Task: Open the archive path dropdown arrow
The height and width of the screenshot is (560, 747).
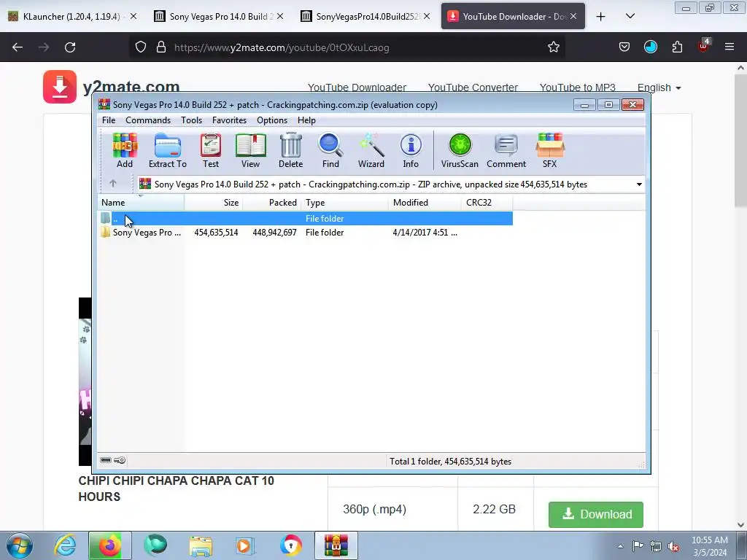Action: click(x=639, y=184)
